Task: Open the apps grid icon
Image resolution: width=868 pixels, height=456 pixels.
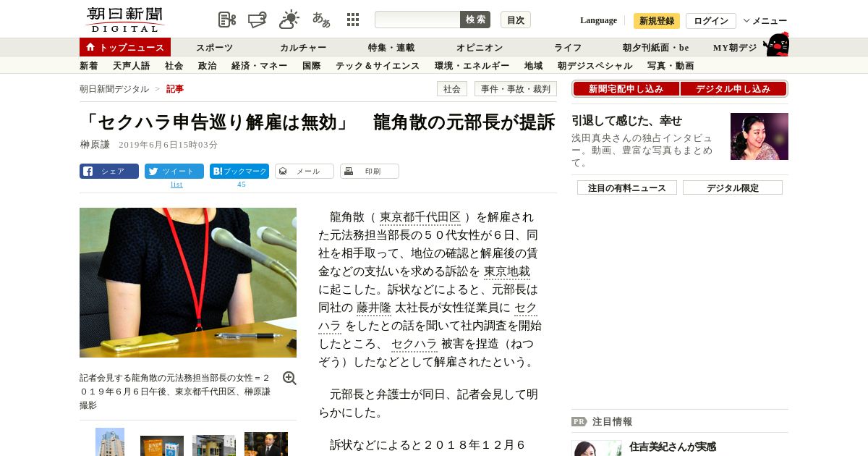Action: pos(353,20)
